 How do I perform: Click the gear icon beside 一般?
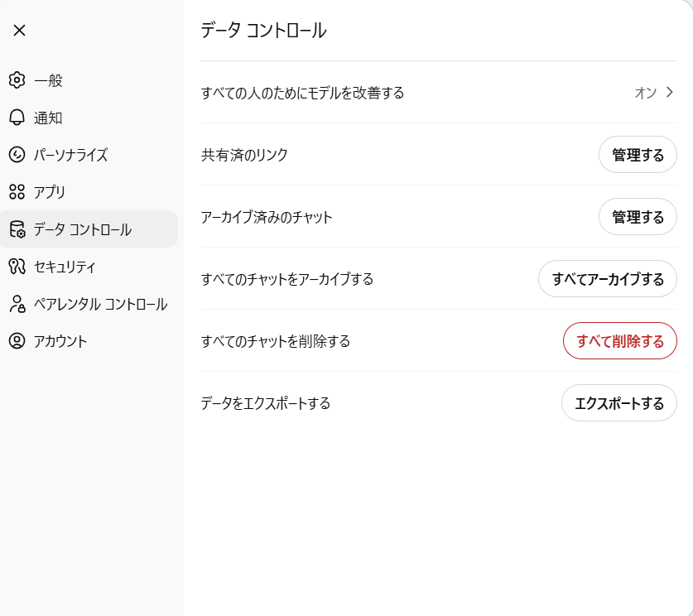[17, 80]
